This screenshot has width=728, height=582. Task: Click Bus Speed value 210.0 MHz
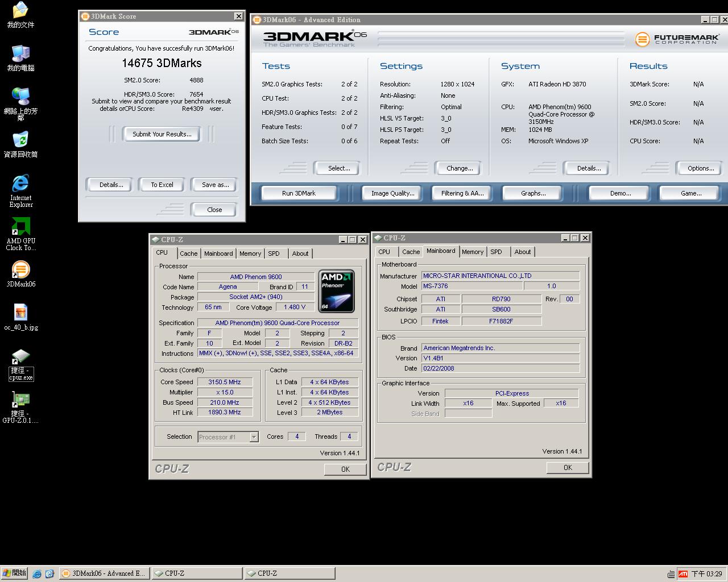225,402
